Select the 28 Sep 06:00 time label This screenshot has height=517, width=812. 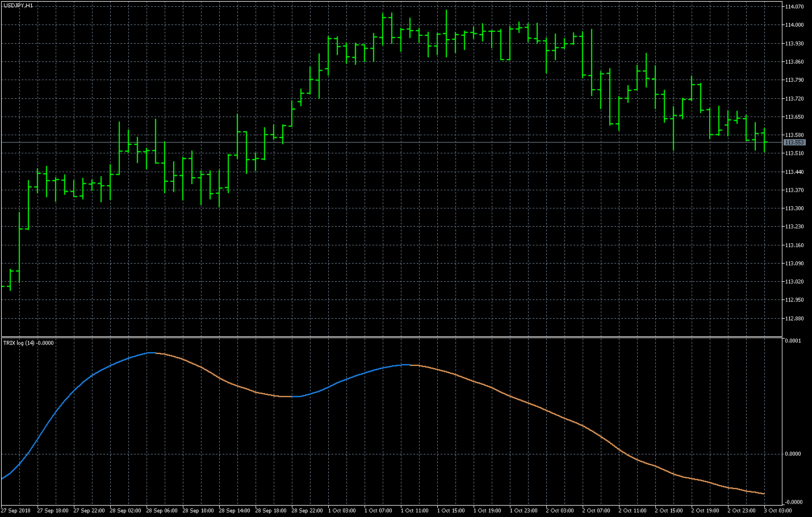tap(162, 510)
